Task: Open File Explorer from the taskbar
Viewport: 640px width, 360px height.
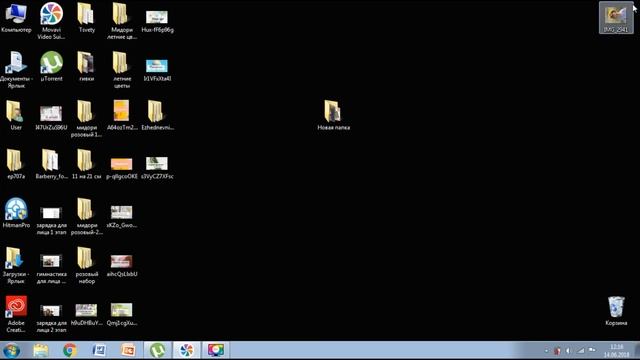Action: pos(40,350)
